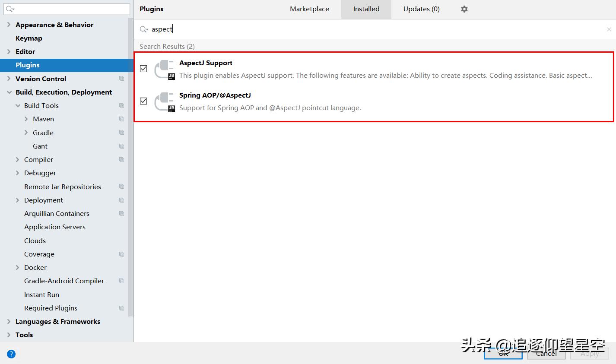Screen dimensions: 616x364
Task: Click the AspectJ Support plugin icon
Action: tap(165, 70)
